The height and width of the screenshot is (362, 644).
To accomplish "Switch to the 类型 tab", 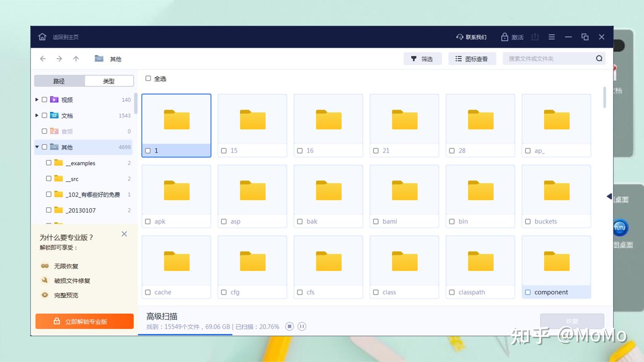I will tap(109, 81).
